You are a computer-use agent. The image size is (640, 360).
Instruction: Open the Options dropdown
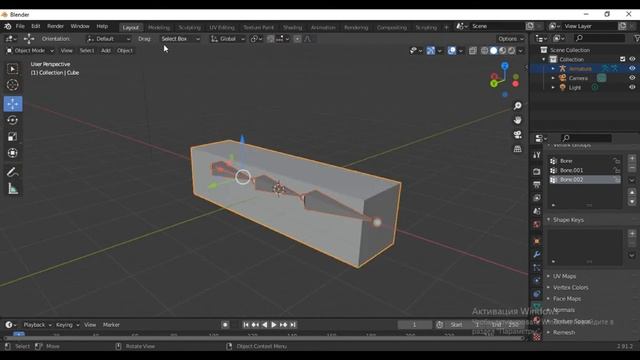click(x=511, y=39)
